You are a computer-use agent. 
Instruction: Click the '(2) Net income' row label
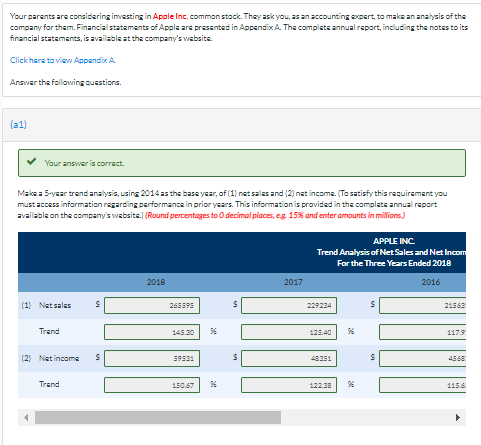tap(50, 358)
